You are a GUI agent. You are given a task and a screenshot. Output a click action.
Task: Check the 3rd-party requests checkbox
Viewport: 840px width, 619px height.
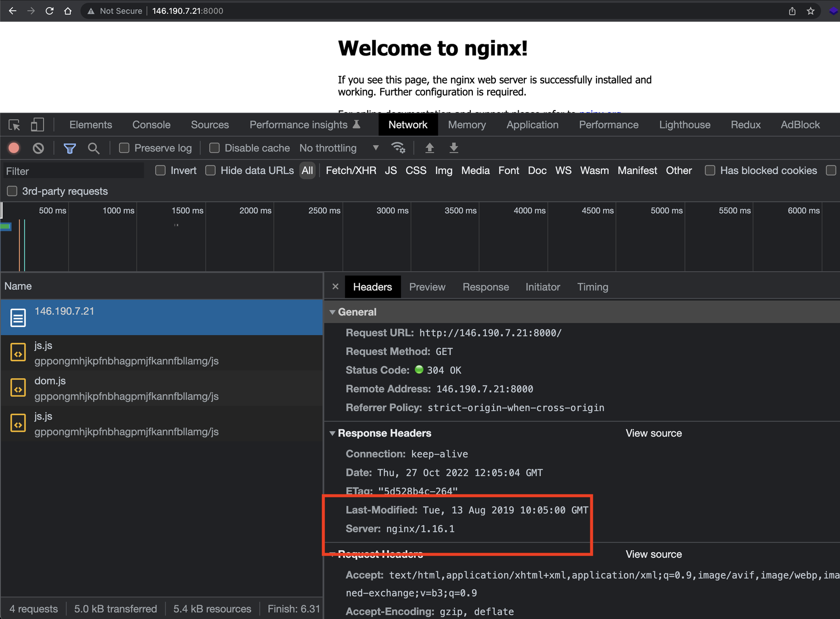[12, 191]
